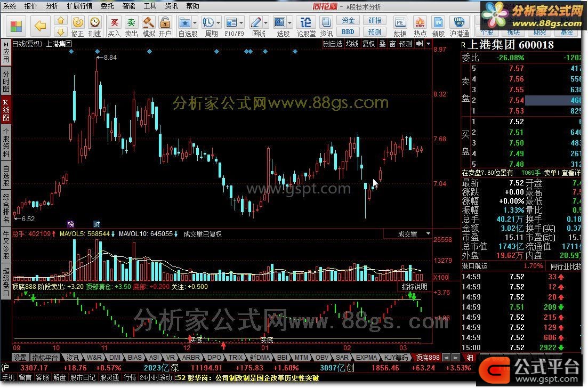Click the 榜 marker on chart
588x388 pixels.
(71, 224)
